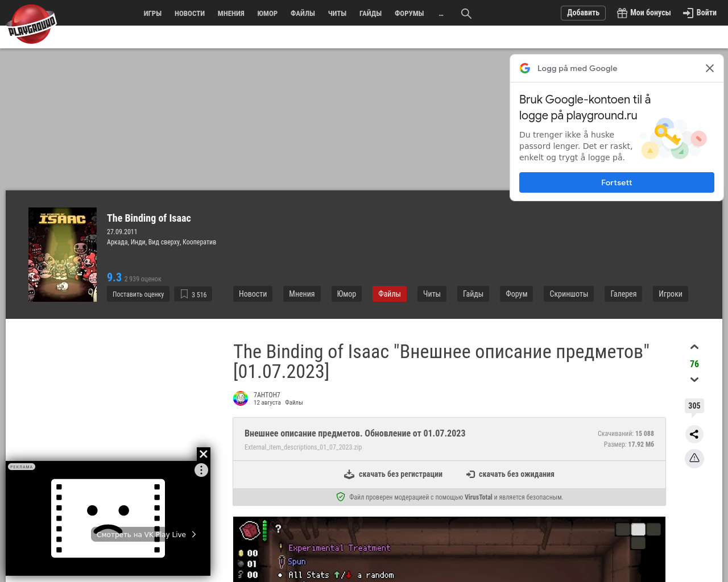The width and height of the screenshot is (728, 582).
Task: Go to МНЕНИЯ in top navigation
Action: [x=231, y=13]
